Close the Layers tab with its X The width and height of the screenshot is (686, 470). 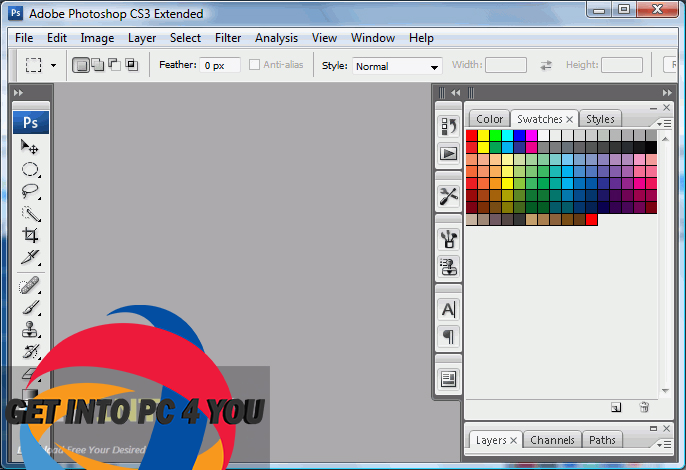514,440
